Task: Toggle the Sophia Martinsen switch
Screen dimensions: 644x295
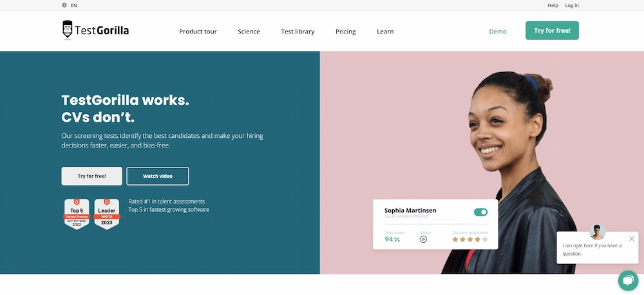Action: 480,212
